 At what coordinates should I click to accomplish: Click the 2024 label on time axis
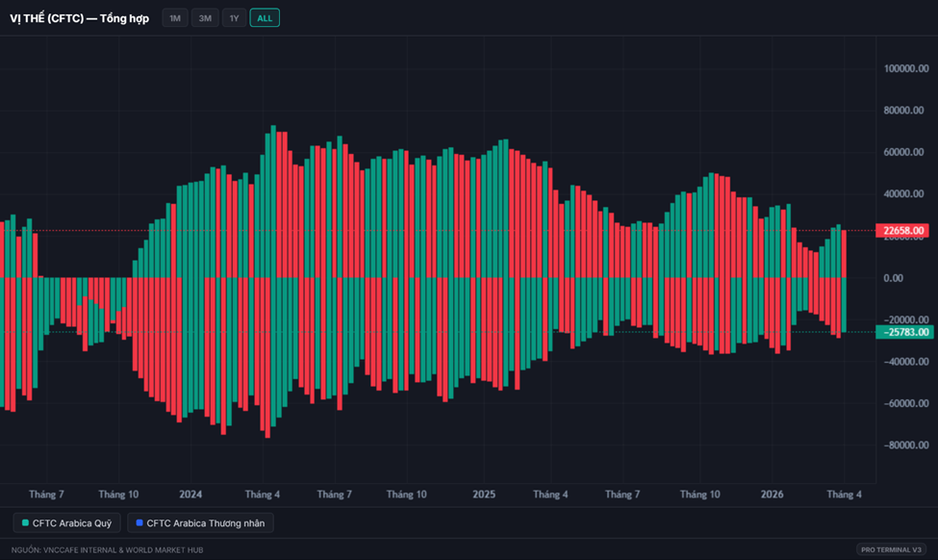click(x=190, y=495)
